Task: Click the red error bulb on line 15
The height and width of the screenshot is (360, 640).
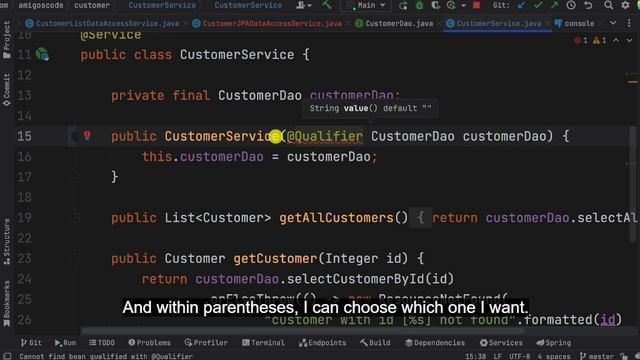Action: 87,135
